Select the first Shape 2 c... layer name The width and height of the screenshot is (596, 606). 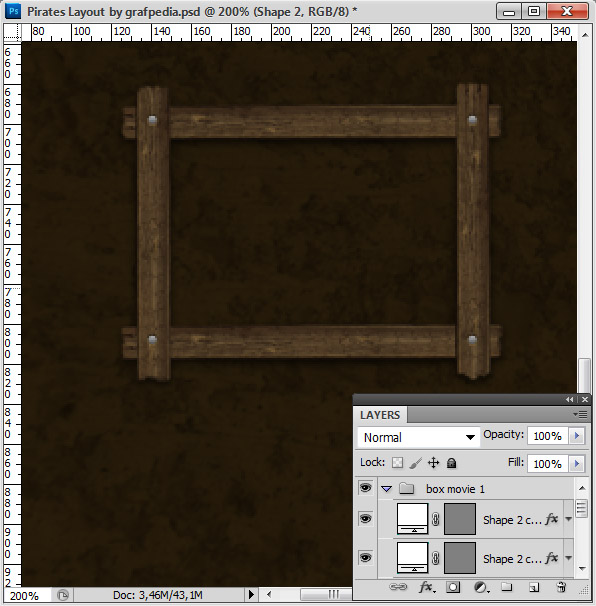(512, 520)
